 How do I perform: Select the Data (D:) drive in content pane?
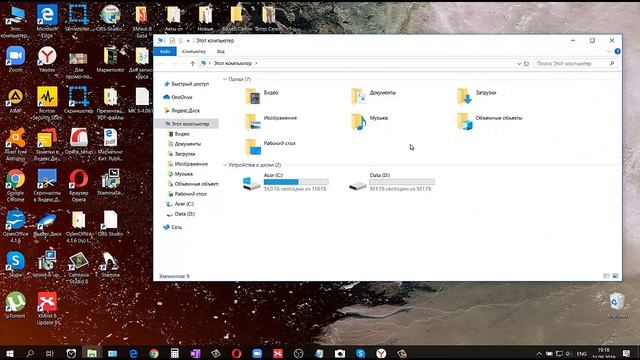391,182
